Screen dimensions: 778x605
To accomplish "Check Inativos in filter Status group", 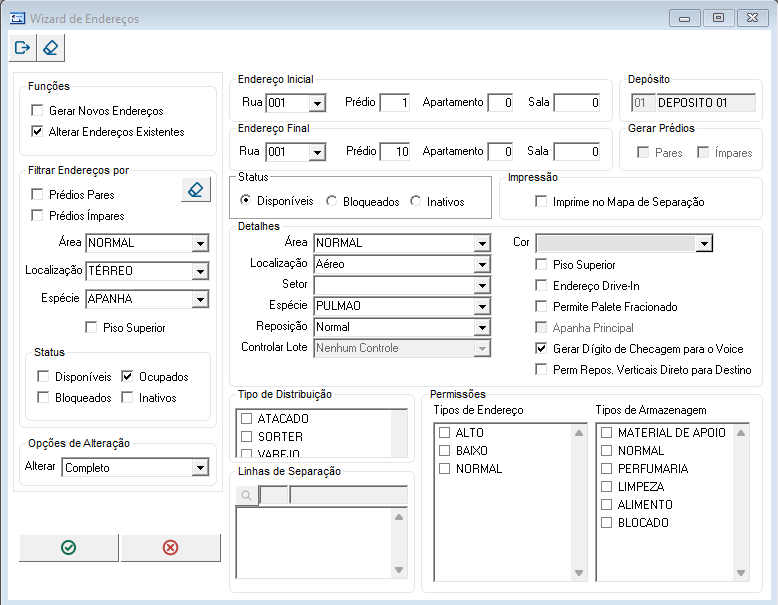I will tap(128, 398).
